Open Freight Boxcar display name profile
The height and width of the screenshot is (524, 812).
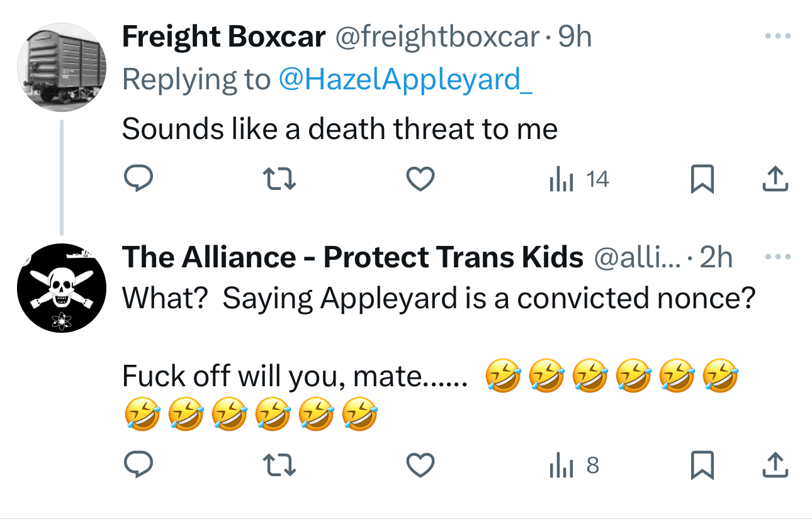click(223, 37)
